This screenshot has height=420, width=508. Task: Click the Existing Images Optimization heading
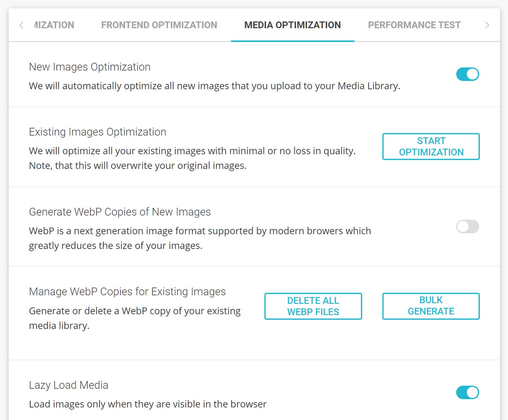coord(97,132)
